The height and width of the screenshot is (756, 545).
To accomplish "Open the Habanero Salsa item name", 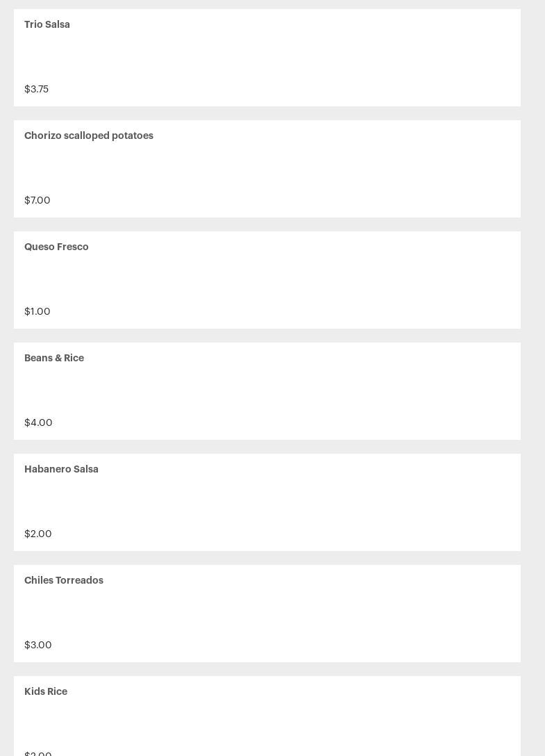I will pos(61,469).
